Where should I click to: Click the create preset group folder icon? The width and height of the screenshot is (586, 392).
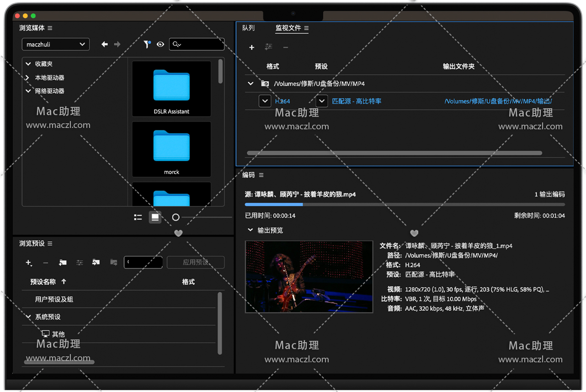pyautogui.click(x=63, y=263)
